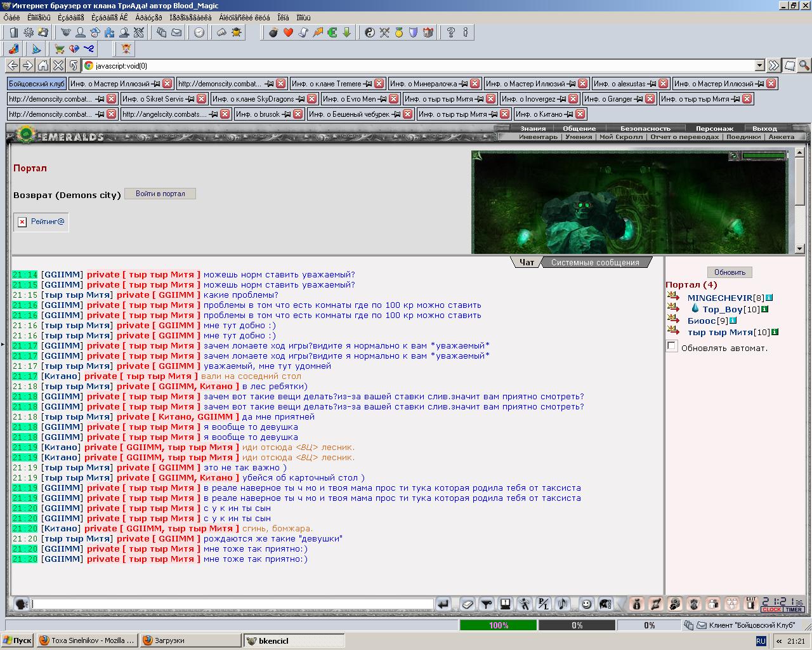The height and width of the screenshot is (650, 812).
Task: Click the smiley face chat icon
Action: click(587, 604)
